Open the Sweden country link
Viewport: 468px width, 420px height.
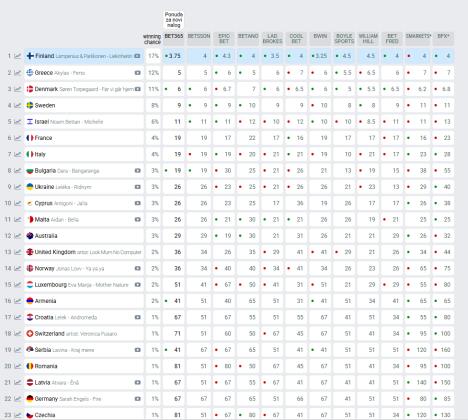pos(45,105)
